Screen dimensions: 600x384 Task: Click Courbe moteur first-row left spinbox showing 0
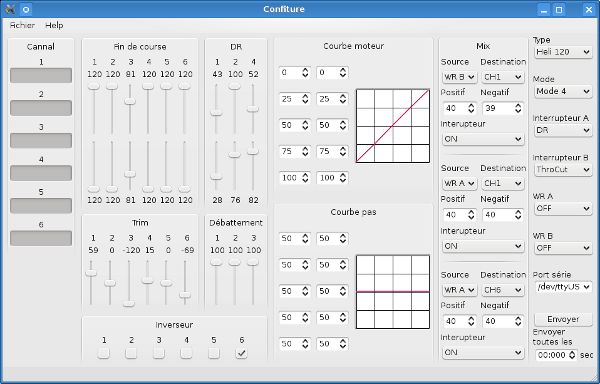[295, 73]
